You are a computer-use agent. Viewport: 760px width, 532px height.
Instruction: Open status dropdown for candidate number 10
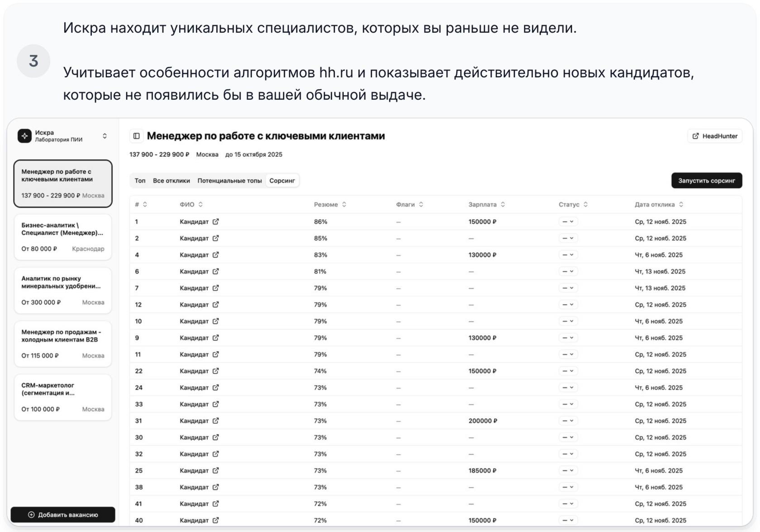(568, 321)
